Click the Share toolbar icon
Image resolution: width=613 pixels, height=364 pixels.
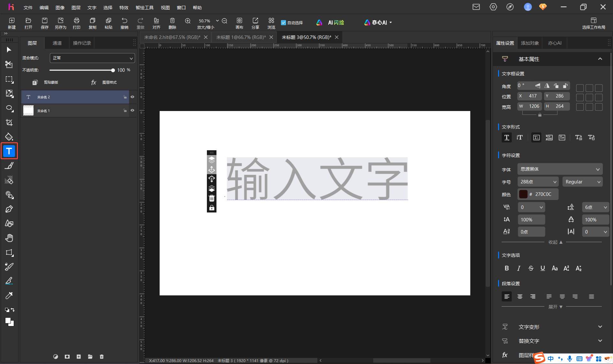[x=255, y=23]
